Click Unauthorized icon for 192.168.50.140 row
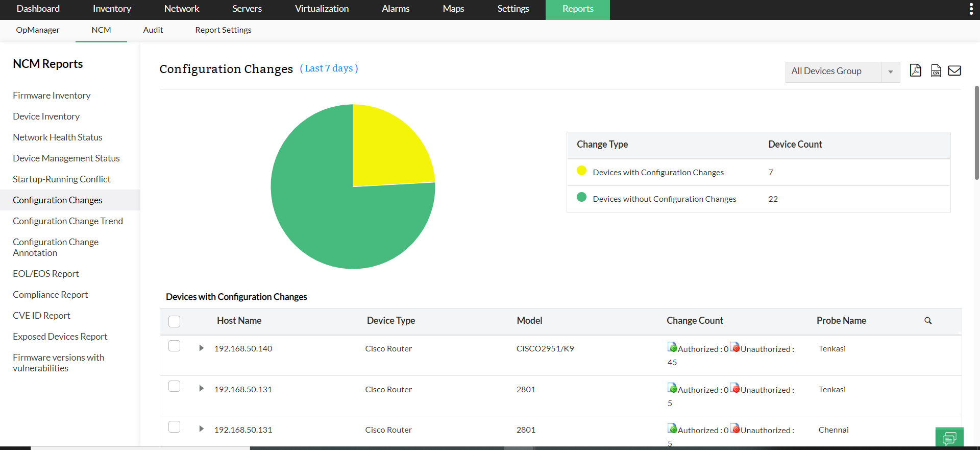The width and height of the screenshot is (980, 450). coord(735,347)
